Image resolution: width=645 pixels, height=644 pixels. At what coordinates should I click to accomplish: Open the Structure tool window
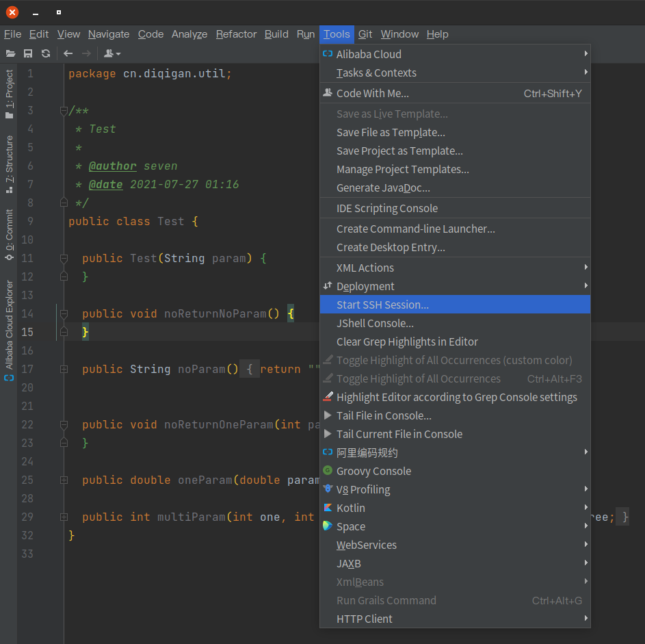point(9,164)
